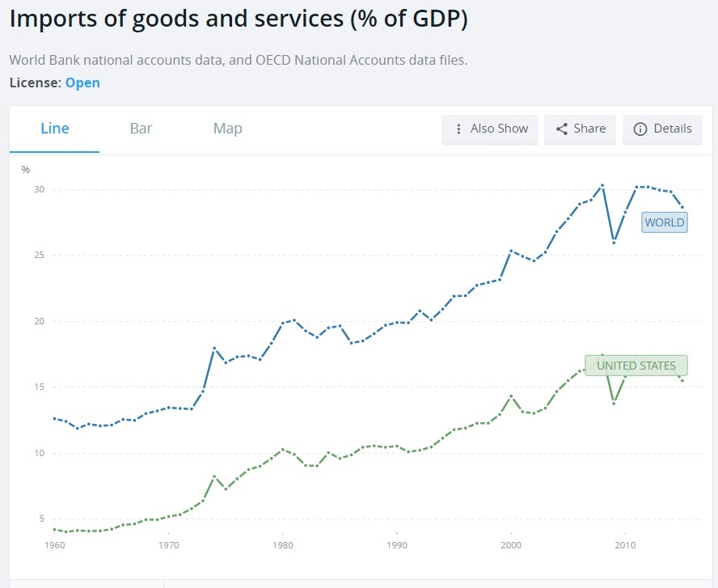Switch to the Bar chart view

(140, 128)
